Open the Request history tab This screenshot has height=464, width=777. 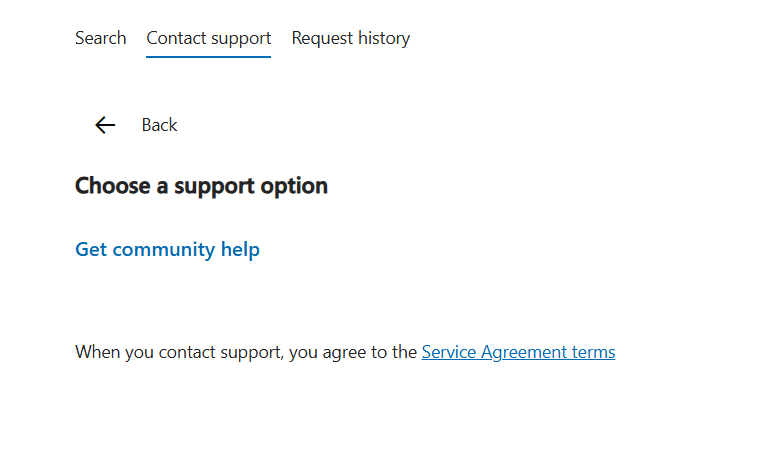pyautogui.click(x=350, y=38)
